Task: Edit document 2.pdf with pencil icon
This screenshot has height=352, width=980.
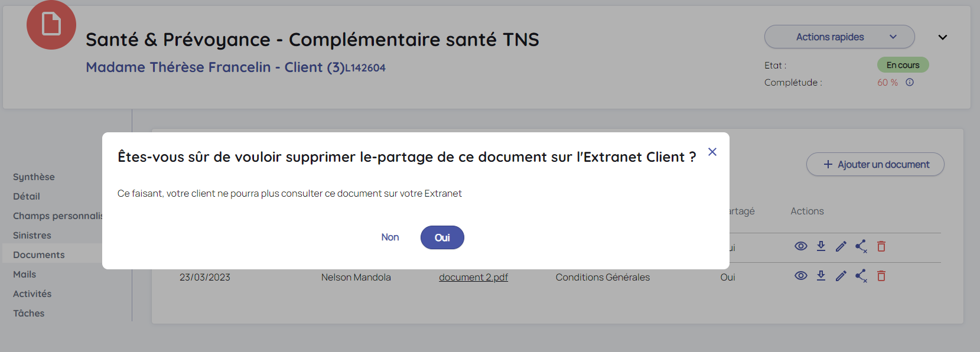Action: (841, 276)
